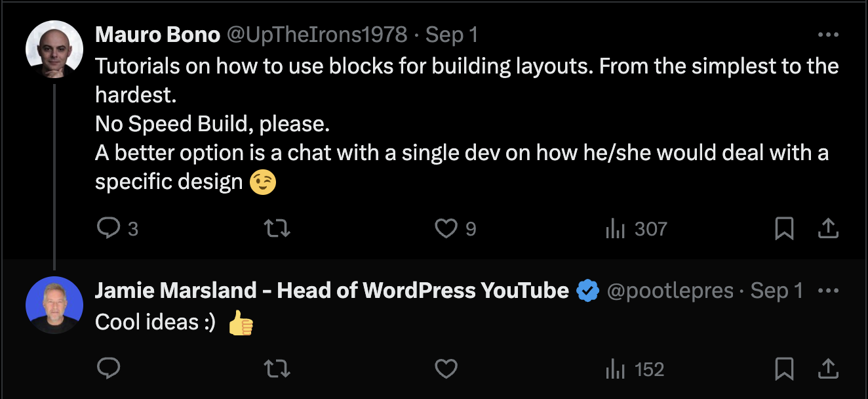Screen dimensions: 868x399
Task: Repost Mauro Bono's tweet
Action: click(x=276, y=228)
